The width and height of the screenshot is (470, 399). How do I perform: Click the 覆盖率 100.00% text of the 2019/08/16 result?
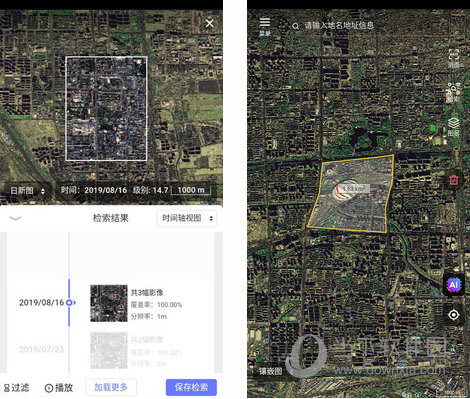(x=156, y=305)
